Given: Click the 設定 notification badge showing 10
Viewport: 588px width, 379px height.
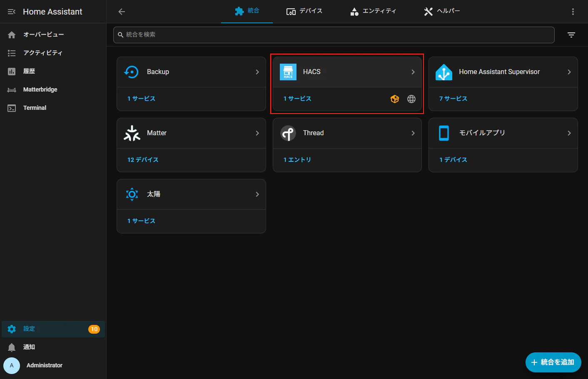Looking at the screenshot, I should pyautogui.click(x=94, y=329).
